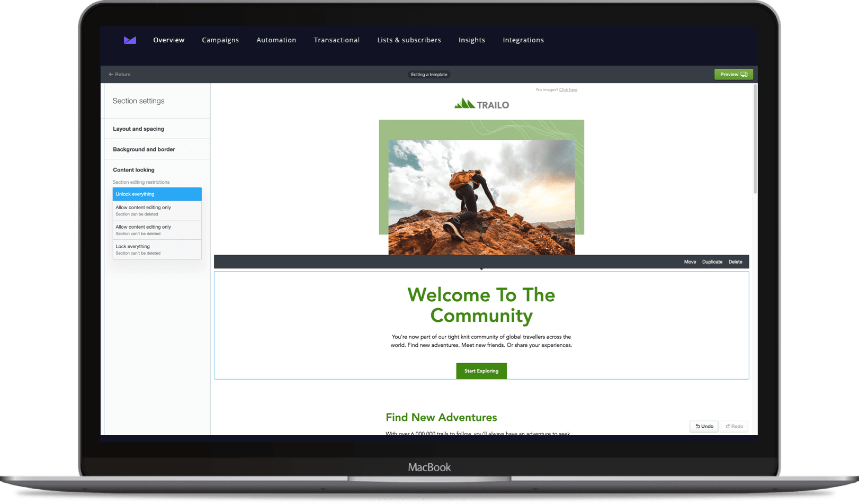
Task: Open the Content locking section
Action: (x=133, y=169)
